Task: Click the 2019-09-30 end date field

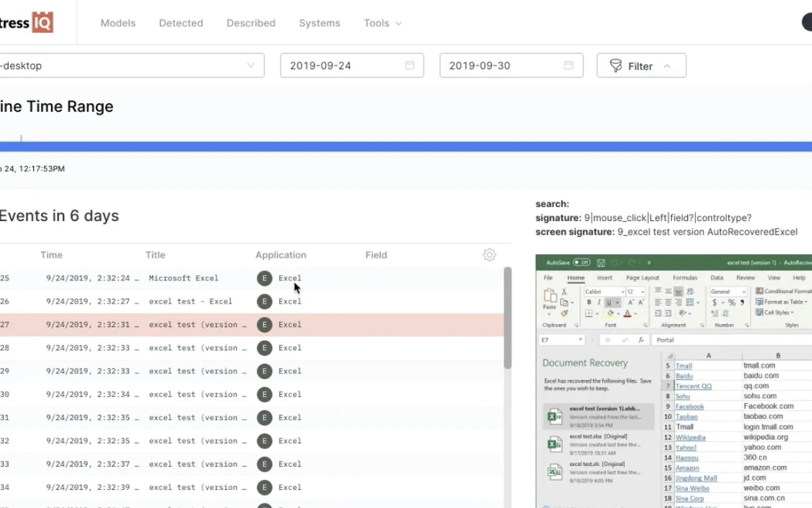Action: click(511, 66)
